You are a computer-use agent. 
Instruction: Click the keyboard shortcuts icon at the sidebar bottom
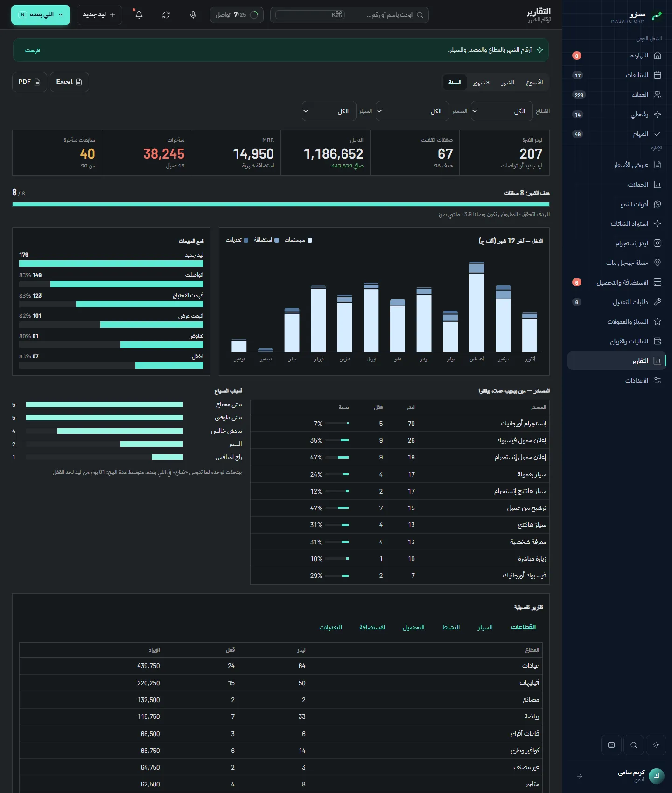tap(611, 745)
